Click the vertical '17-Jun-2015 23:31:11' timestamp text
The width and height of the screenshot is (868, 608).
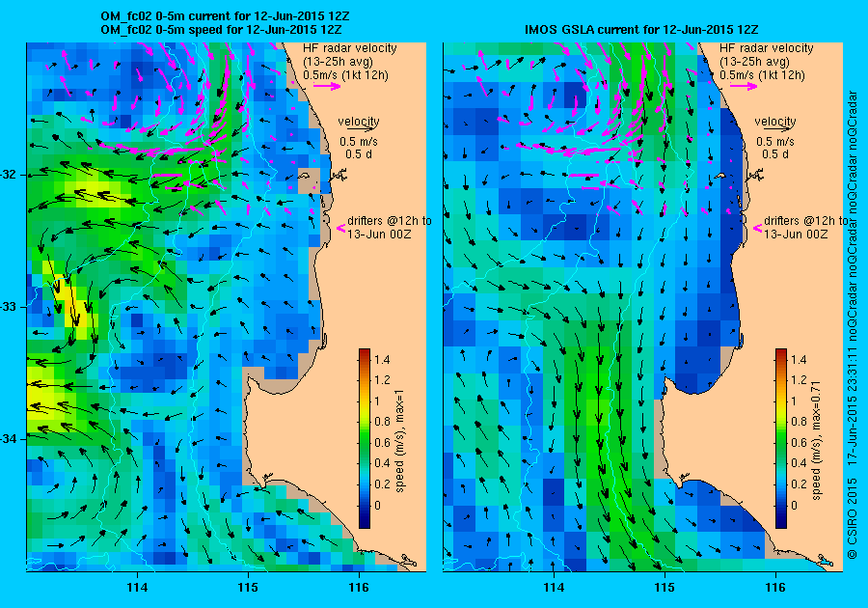(853, 407)
